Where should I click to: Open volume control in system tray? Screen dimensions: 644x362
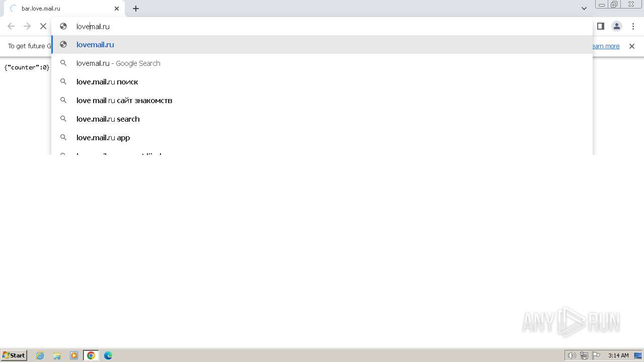[x=572, y=355]
